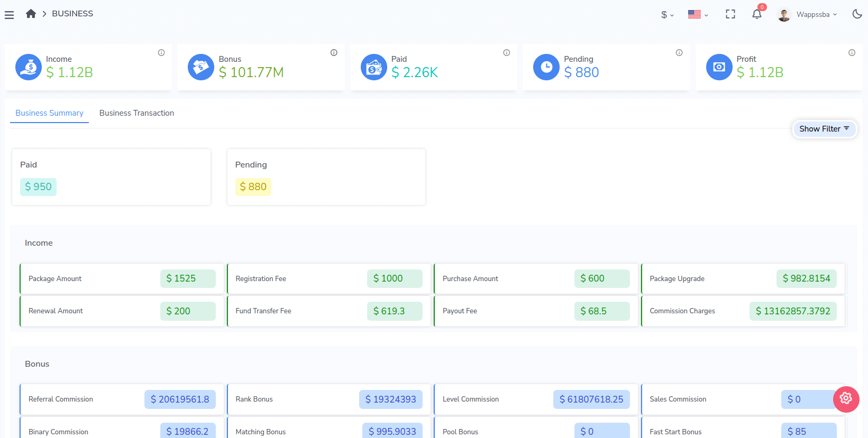Image resolution: width=868 pixels, height=438 pixels.
Task: Open the hamburger sidebar menu
Action: point(9,15)
